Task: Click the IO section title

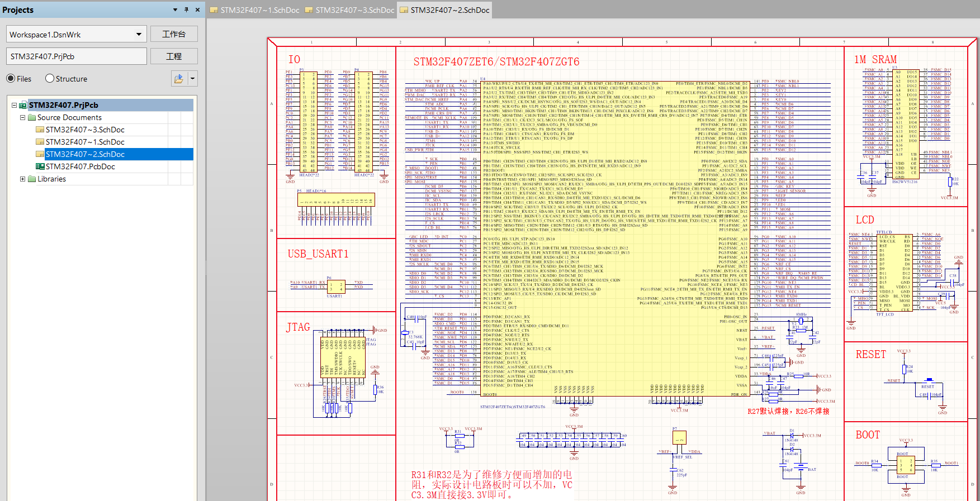Action: [x=294, y=59]
